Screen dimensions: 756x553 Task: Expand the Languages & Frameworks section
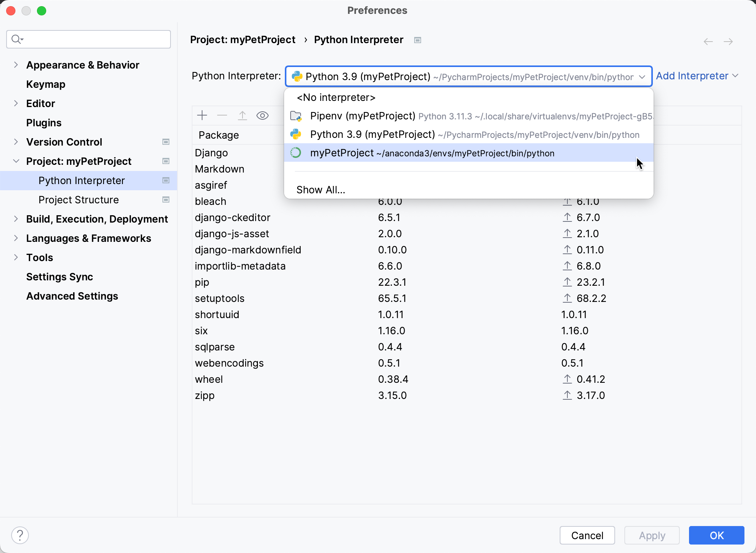tap(15, 238)
